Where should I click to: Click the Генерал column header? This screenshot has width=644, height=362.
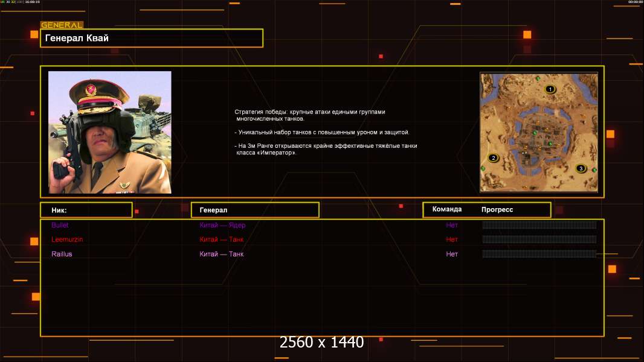[254, 210]
